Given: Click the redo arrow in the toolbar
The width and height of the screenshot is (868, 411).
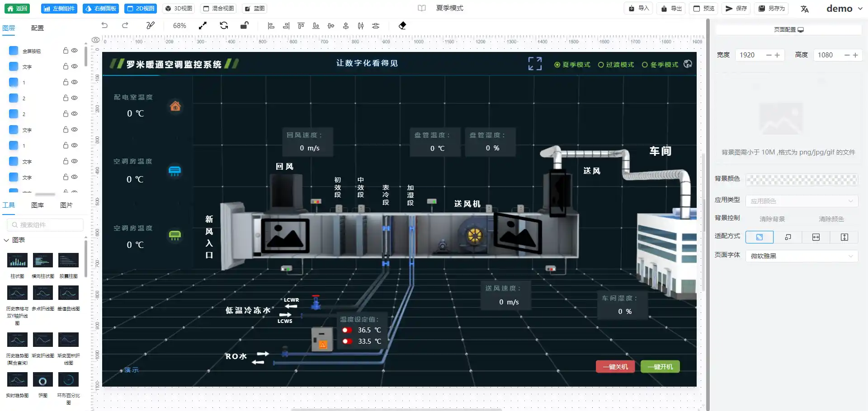Looking at the screenshot, I should click(125, 26).
